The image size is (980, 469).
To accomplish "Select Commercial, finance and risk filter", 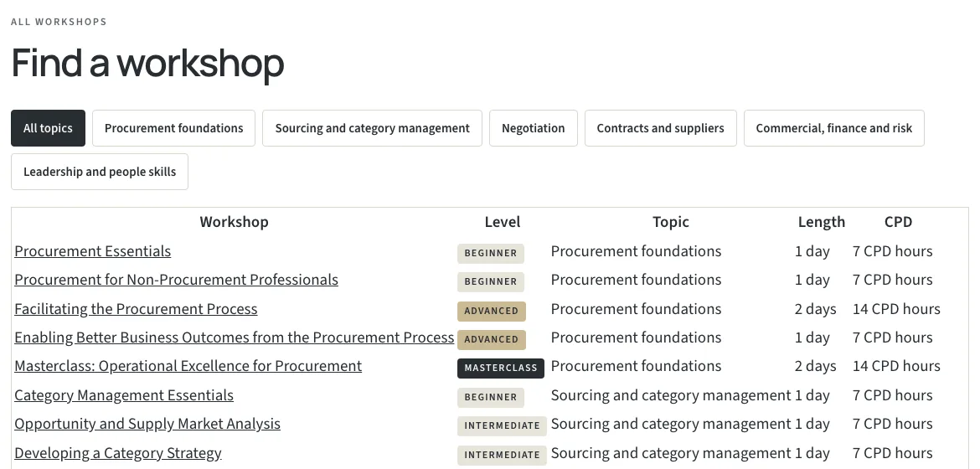I will (833, 128).
